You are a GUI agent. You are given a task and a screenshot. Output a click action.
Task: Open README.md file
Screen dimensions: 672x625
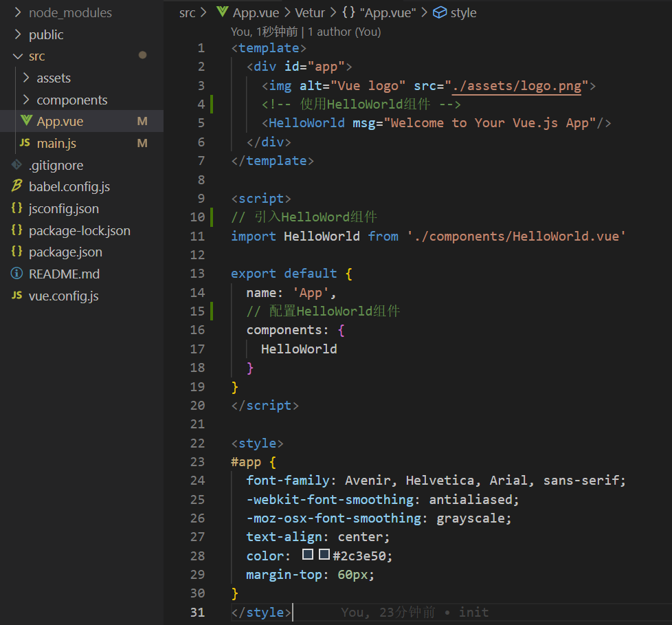tap(65, 274)
